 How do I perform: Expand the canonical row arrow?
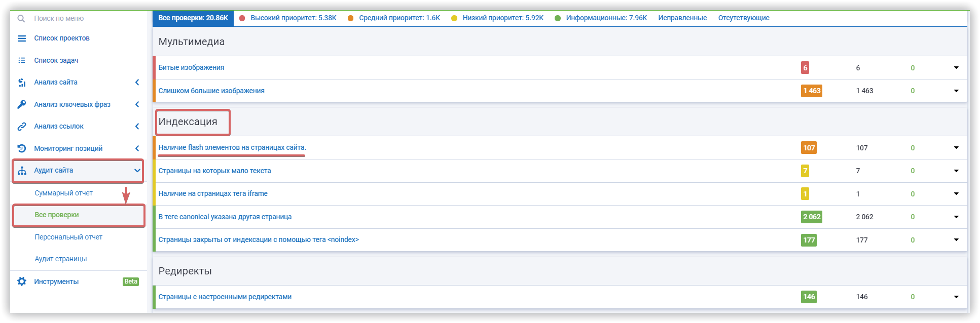(x=956, y=217)
